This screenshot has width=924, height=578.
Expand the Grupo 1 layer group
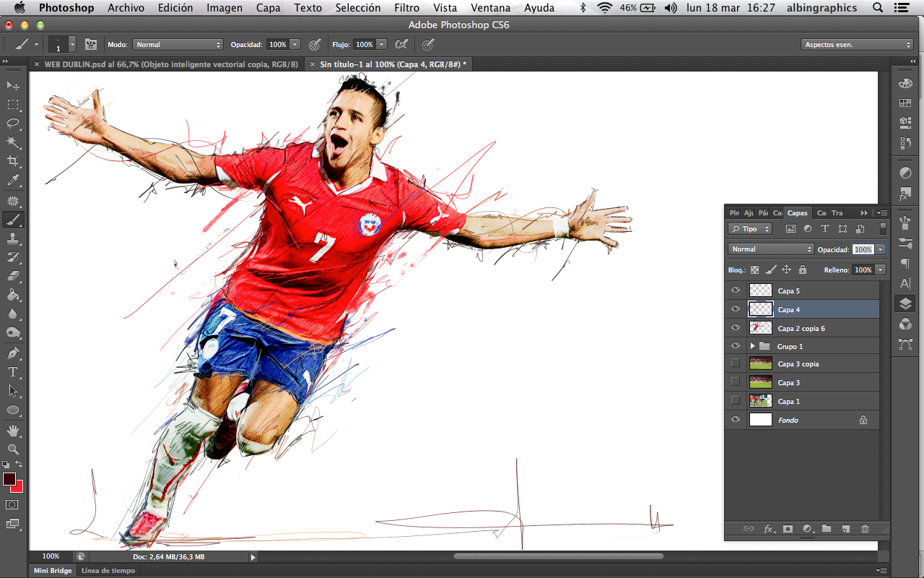752,347
